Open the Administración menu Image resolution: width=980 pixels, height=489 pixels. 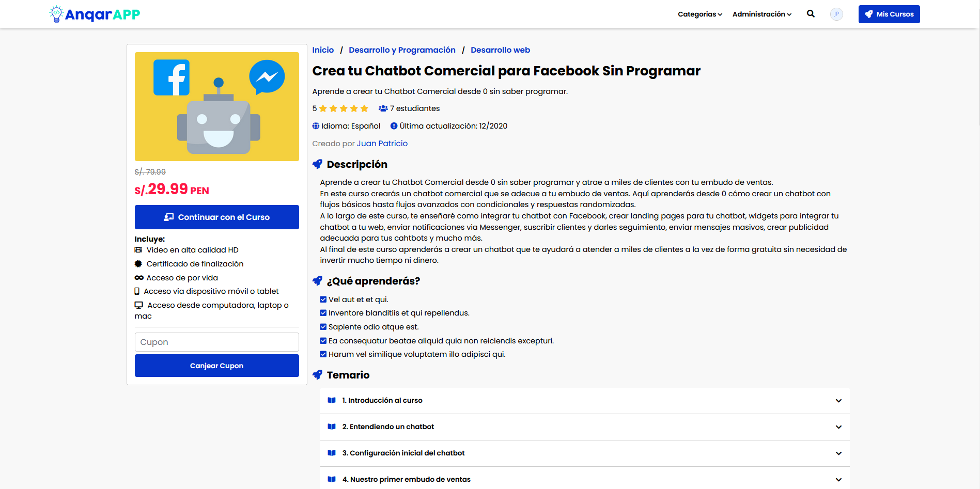[x=761, y=14]
